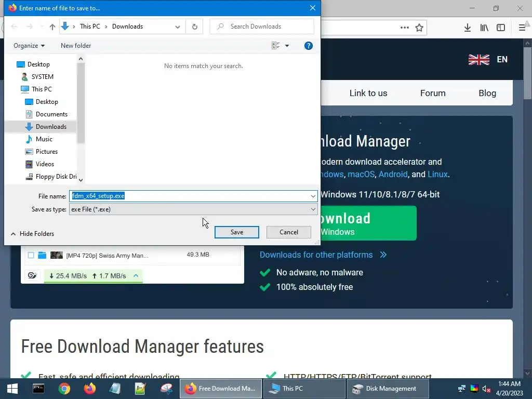Switch to Disk Management taskbar window
Viewport: 532px width, 399px height.
388,389
